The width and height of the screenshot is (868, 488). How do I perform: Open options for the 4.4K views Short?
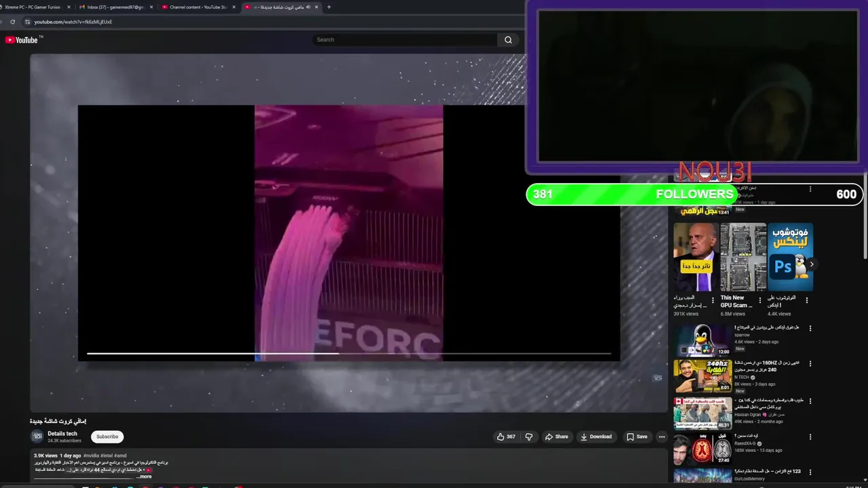click(807, 300)
